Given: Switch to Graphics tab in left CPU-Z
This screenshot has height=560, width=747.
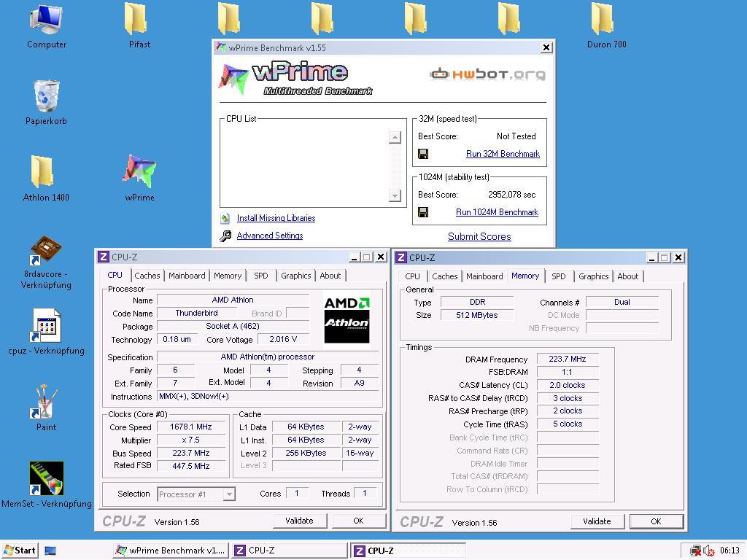Looking at the screenshot, I should pyautogui.click(x=296, y=276).
